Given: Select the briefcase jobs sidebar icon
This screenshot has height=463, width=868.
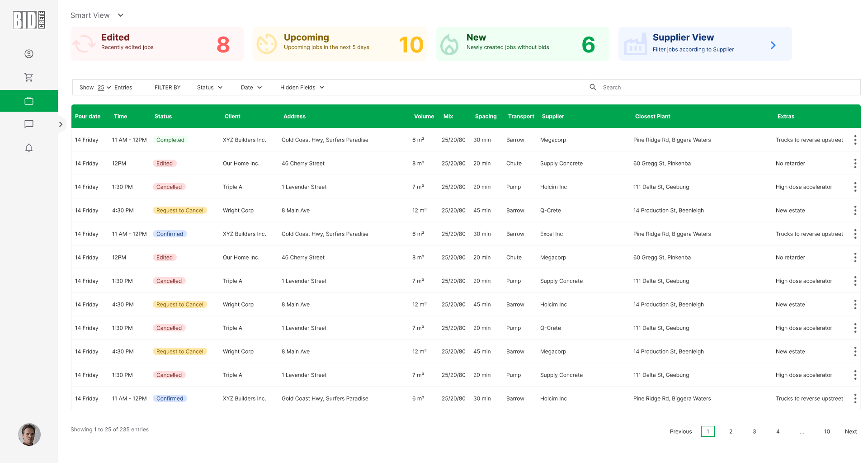Looking at the screenshot, I should 29,101.
